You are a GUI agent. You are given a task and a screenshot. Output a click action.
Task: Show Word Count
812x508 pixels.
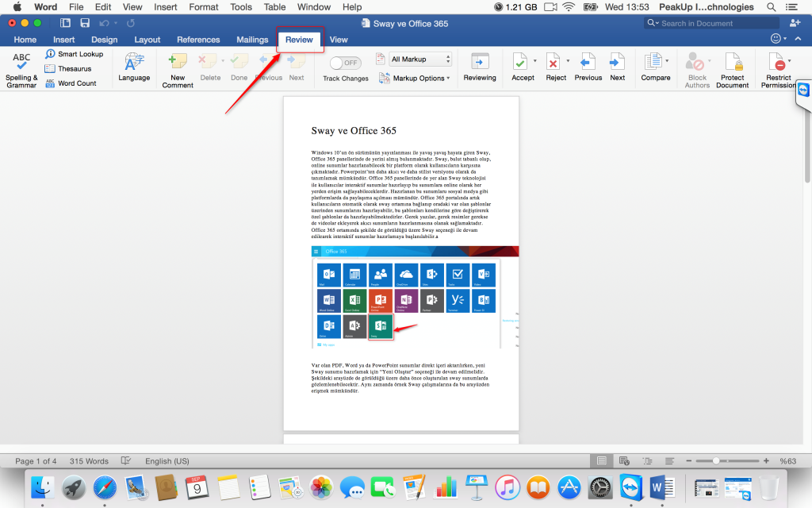pyautogui.click(x=71, y=83)
